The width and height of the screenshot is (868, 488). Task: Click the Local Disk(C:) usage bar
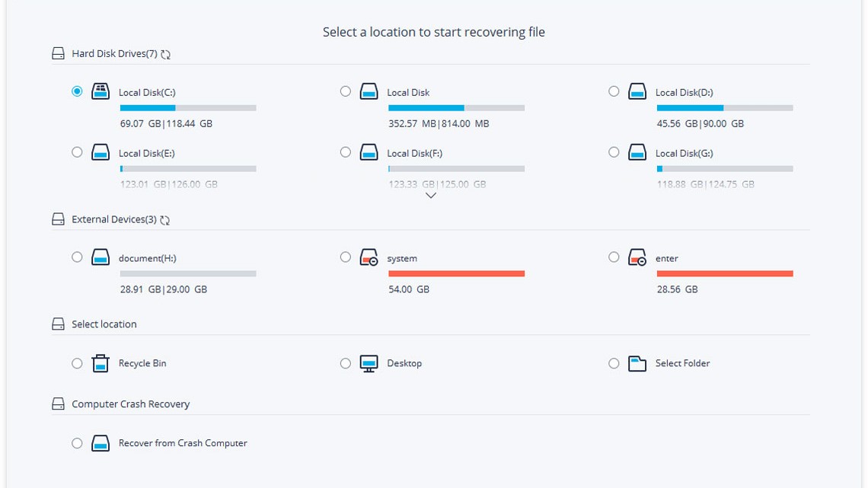188,108
